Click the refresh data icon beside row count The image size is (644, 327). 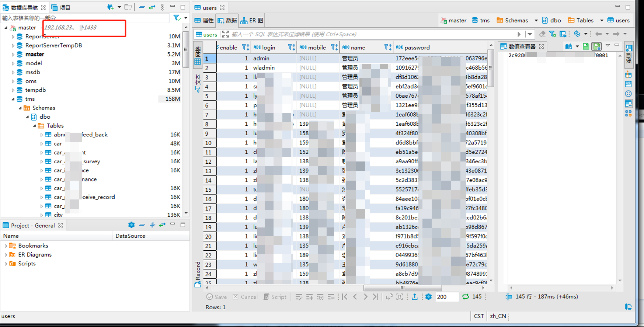point(466,297)
